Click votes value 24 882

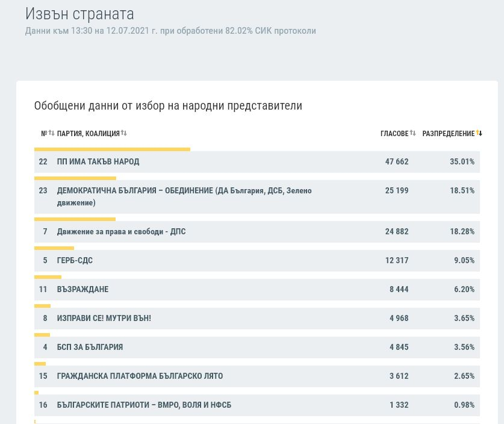coord(397,232)
